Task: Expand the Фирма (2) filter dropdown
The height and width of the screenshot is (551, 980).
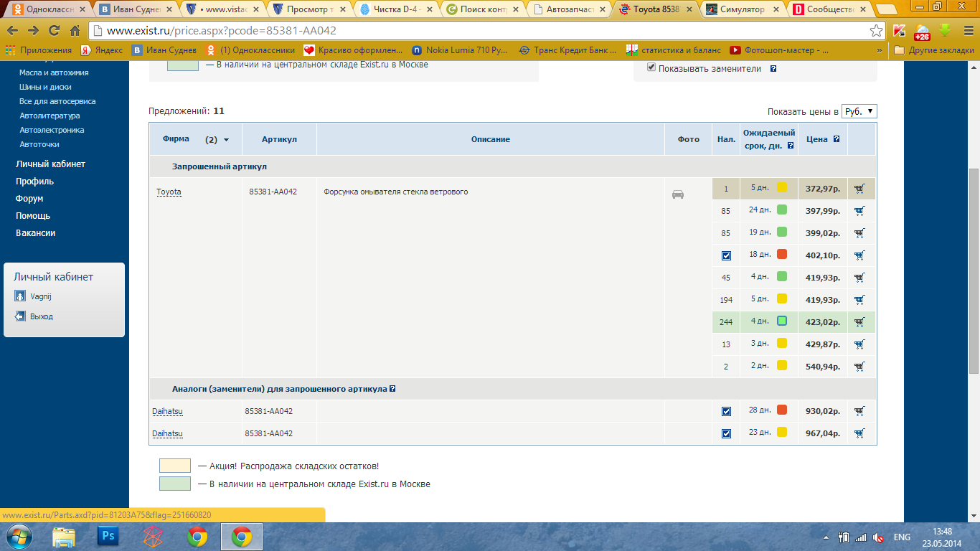Action: [x=227, y=140]
